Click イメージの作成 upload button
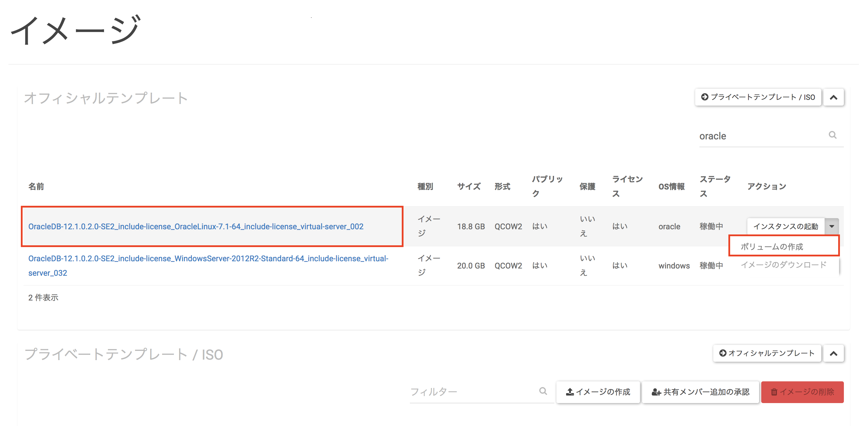Viewport: 868px width, 426px height. point(598,392)
